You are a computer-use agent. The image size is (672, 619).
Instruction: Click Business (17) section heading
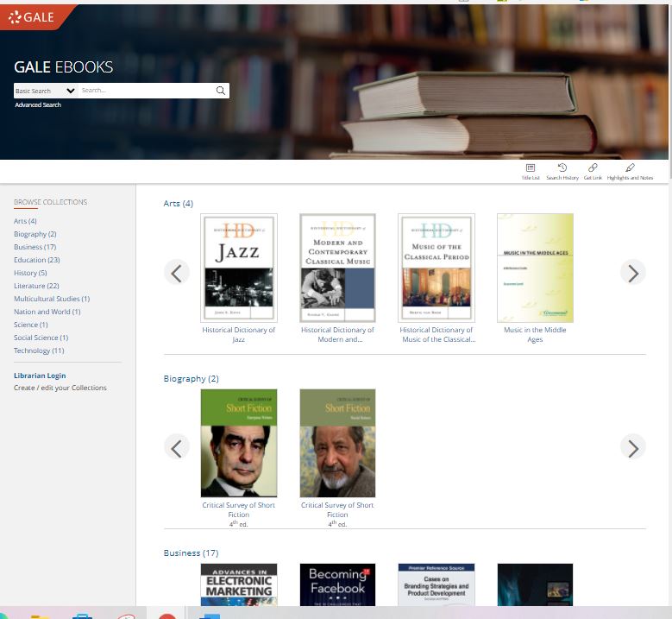point(192,553)
